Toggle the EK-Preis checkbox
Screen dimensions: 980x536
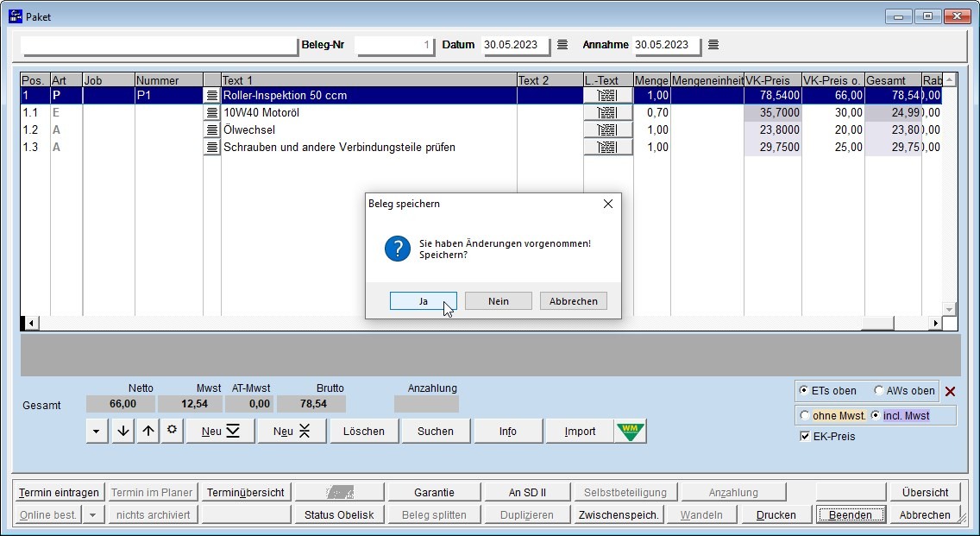(x=805, y=437)
